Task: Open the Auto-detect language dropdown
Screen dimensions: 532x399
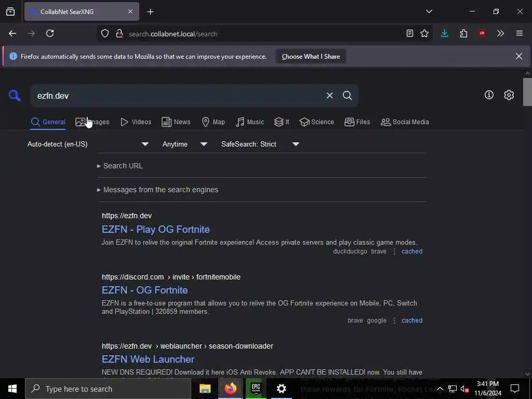Action: tap(88, 144)
